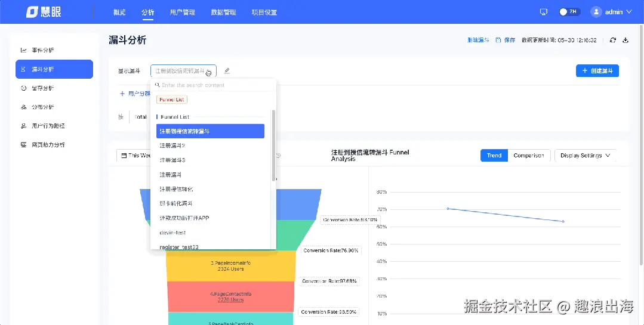This screenshot has height=325, width=644.
Task: Select 注册授信转化 in the dropdown list
Action: [210, 189]
